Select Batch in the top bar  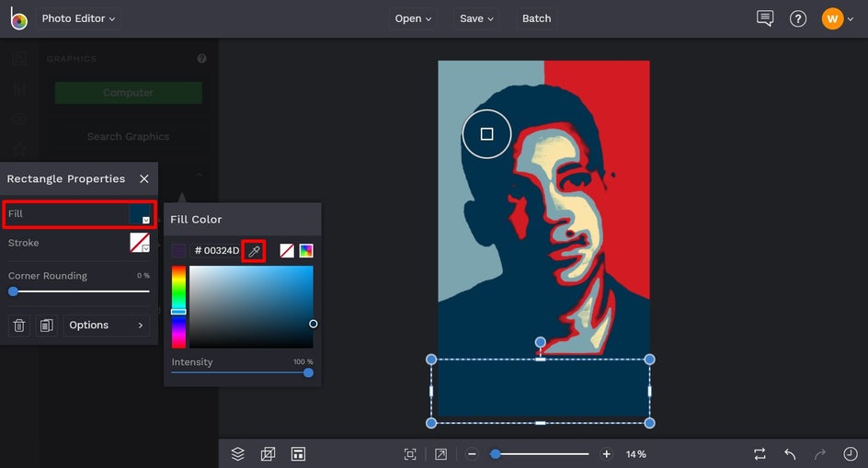point(537,18)
